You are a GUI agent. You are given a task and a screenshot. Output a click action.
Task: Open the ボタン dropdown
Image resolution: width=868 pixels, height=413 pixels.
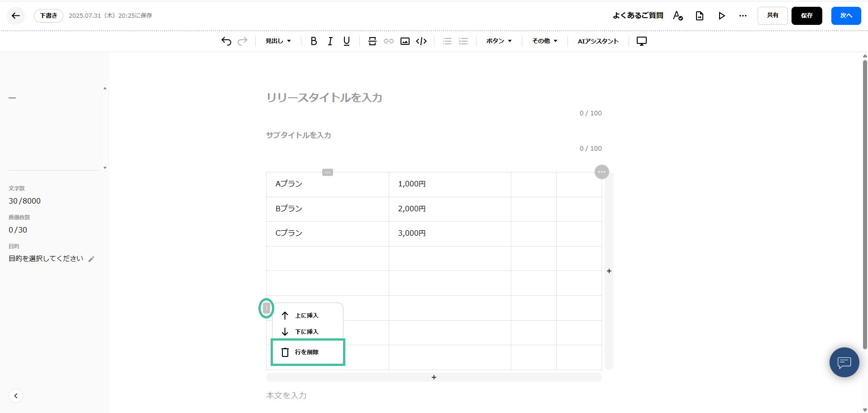coord(498,41)
